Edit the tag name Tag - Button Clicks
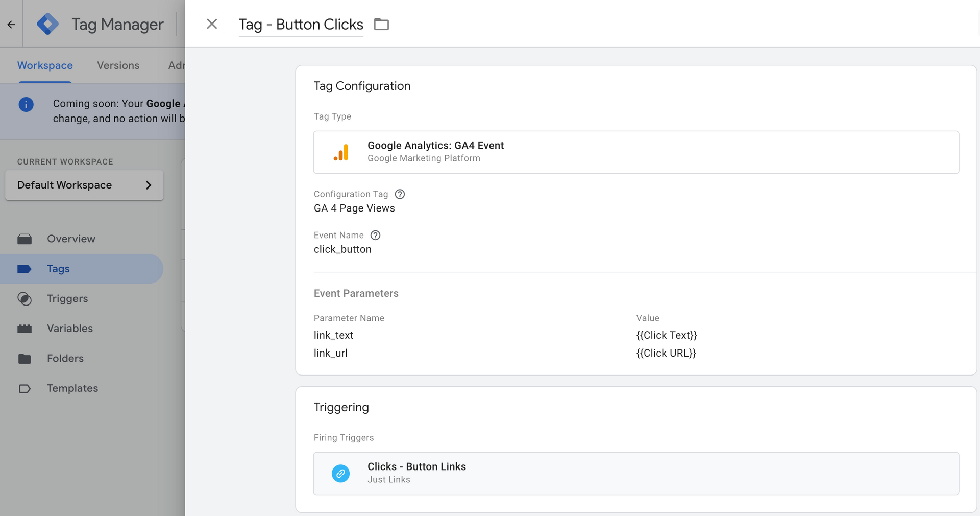The image size is (980, 516). 301,25
